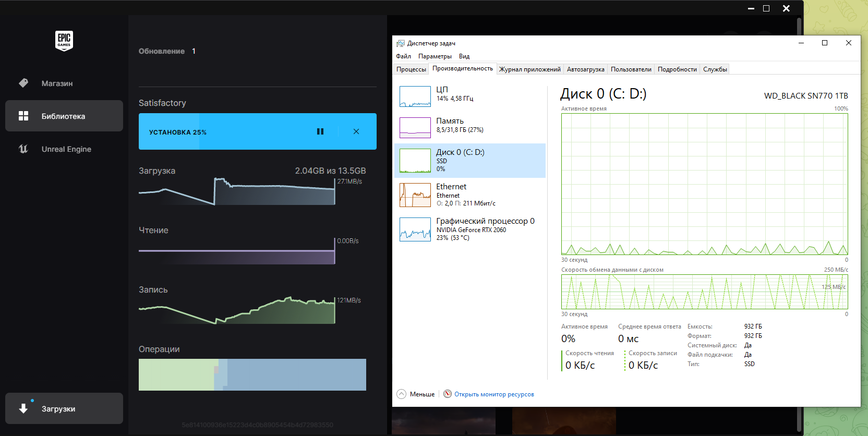
Task: Open the Загрузки download arrow icon
Action: (x=23, y=408)
